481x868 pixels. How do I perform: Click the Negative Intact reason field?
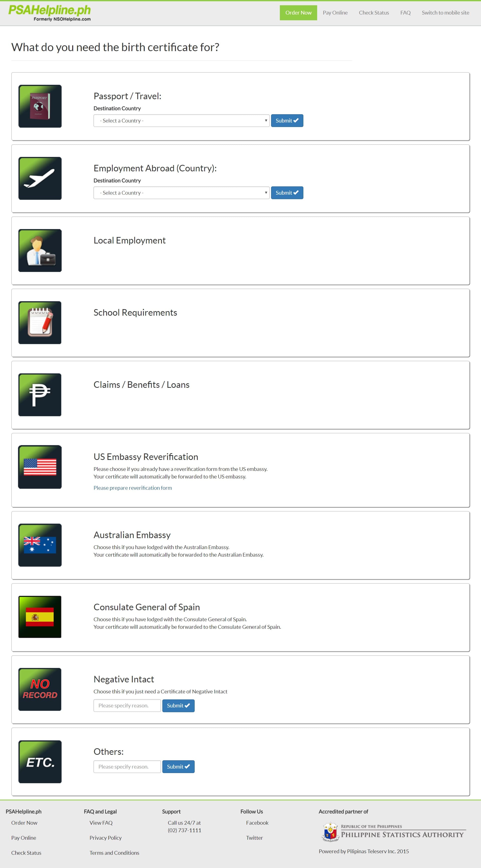click(127, 706)
